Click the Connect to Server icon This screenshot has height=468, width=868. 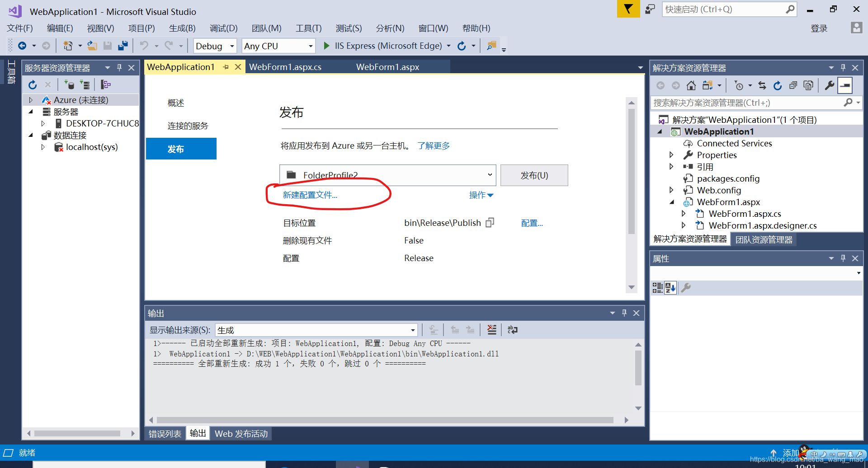(85, 84)
